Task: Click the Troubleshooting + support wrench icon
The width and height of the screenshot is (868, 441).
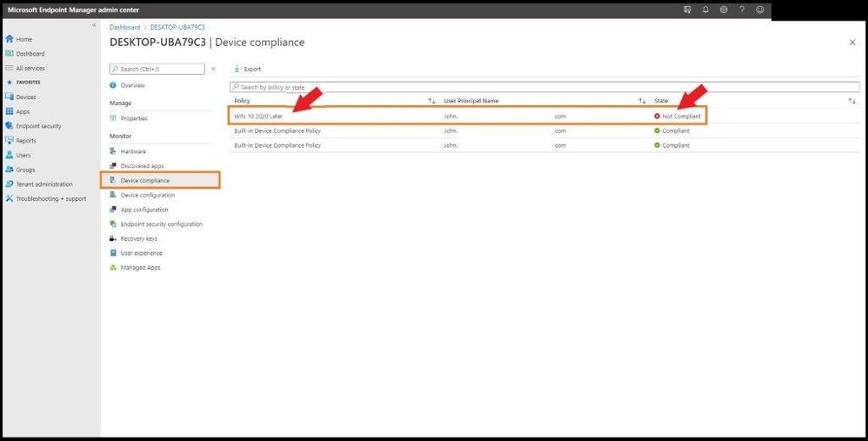Action: (x=10, y=198)
